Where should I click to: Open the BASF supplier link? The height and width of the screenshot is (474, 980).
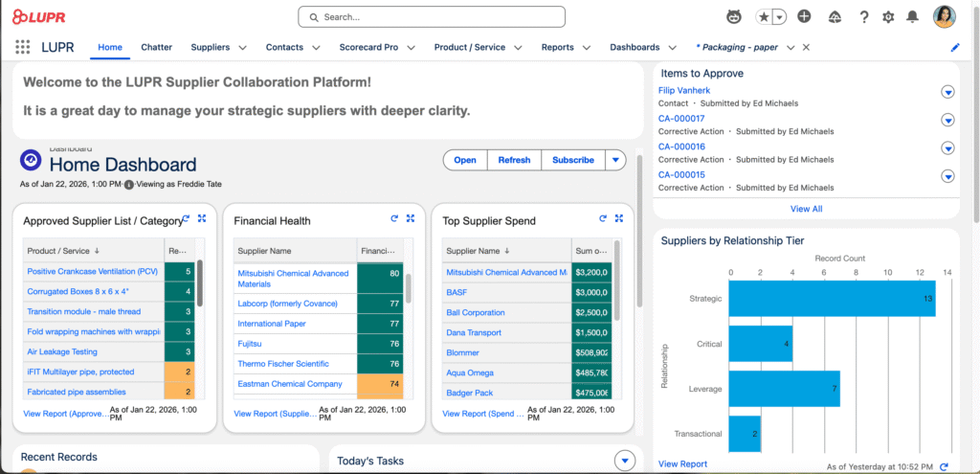click(x=457, y=292)
